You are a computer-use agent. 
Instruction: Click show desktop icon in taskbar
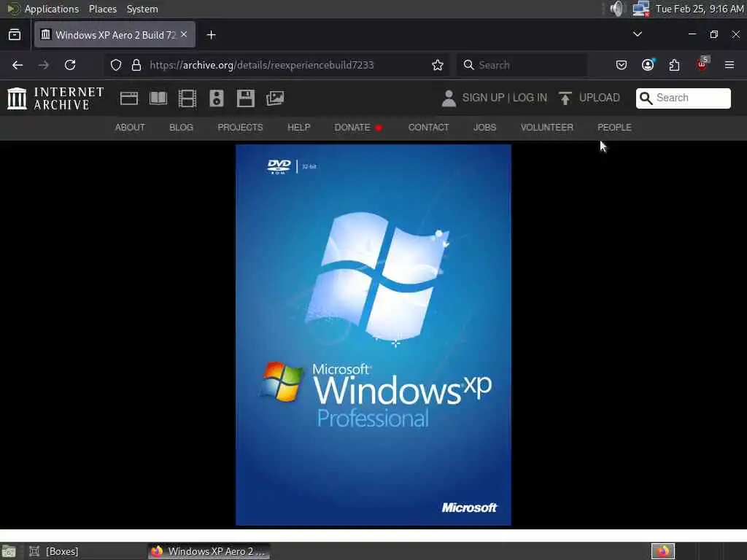pos(9,551)
